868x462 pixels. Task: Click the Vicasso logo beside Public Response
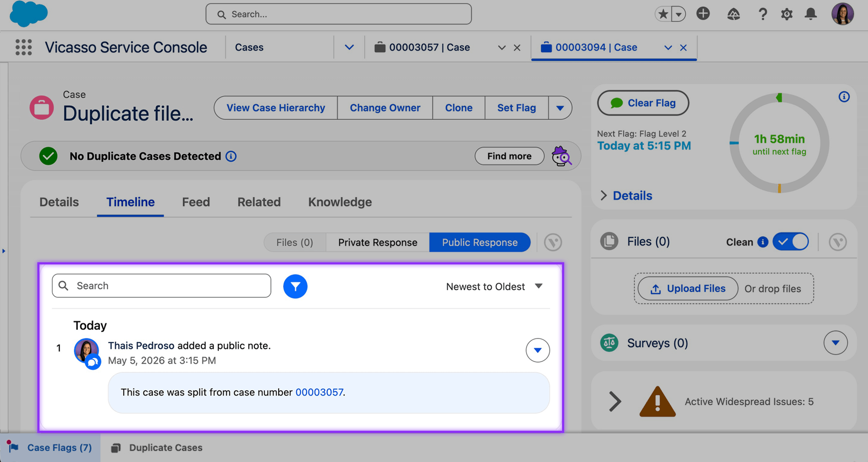click(553, 242)
